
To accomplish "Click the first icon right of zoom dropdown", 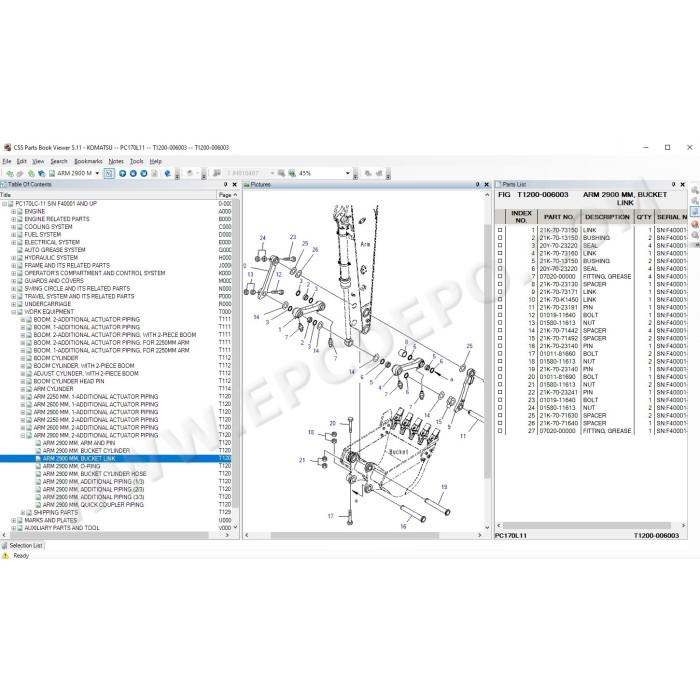I will click(x=368, y=173).
